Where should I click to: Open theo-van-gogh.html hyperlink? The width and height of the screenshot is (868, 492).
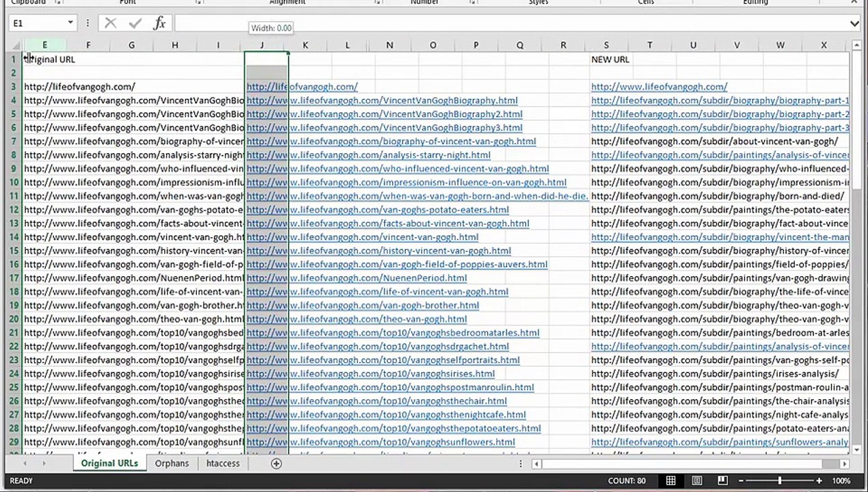(357, 319)
